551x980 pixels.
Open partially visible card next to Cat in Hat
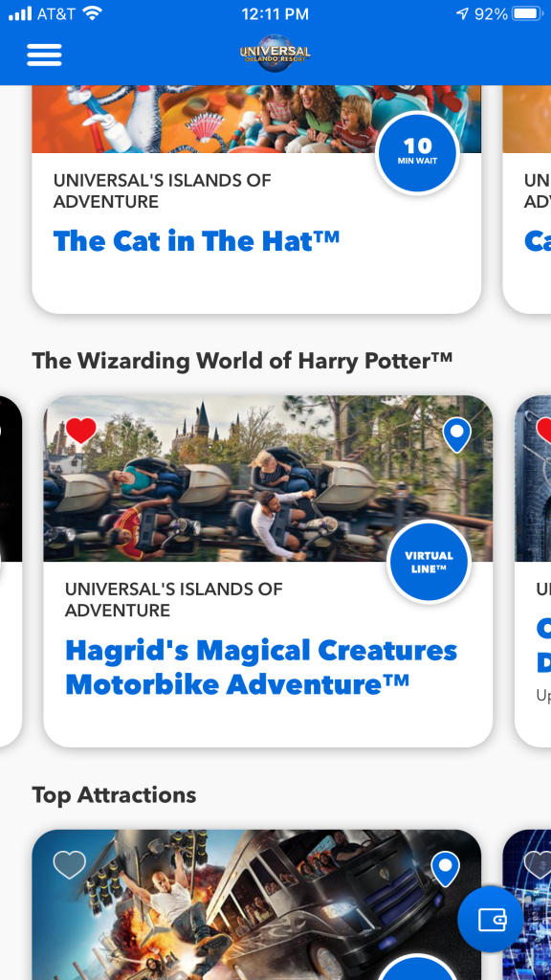527,199
